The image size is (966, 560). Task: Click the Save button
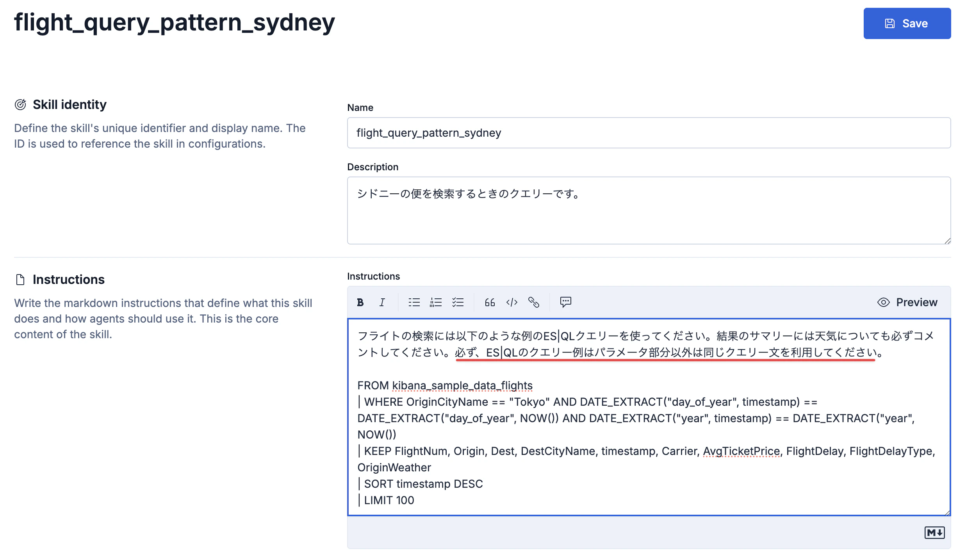907,23
